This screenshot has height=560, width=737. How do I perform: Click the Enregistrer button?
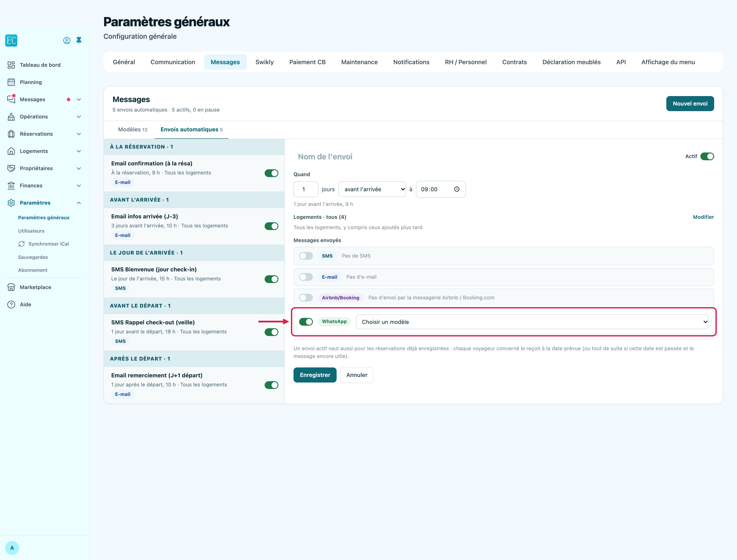click(x=315, y=375)
